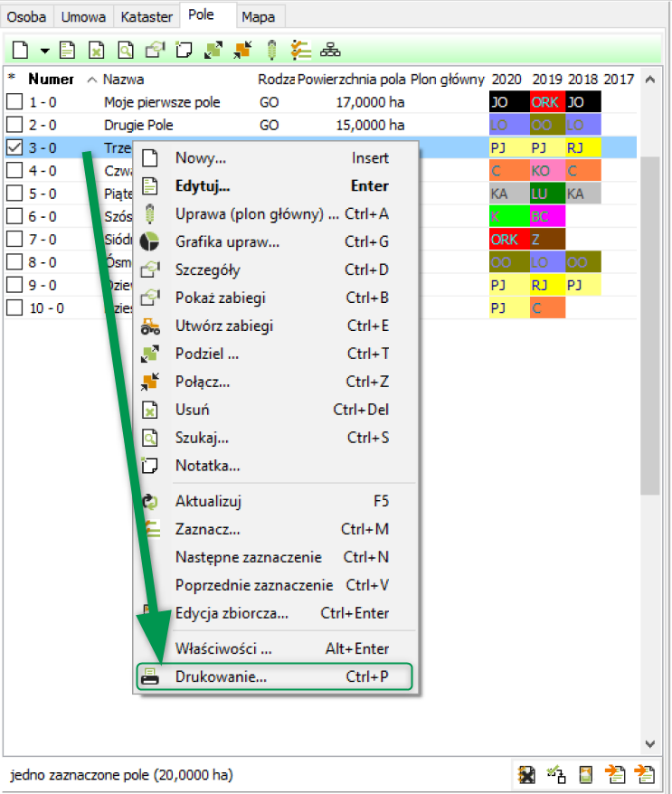Click the Delete document icon in toolbar
This screenshot has width=672, height=794.
point(96,50)
